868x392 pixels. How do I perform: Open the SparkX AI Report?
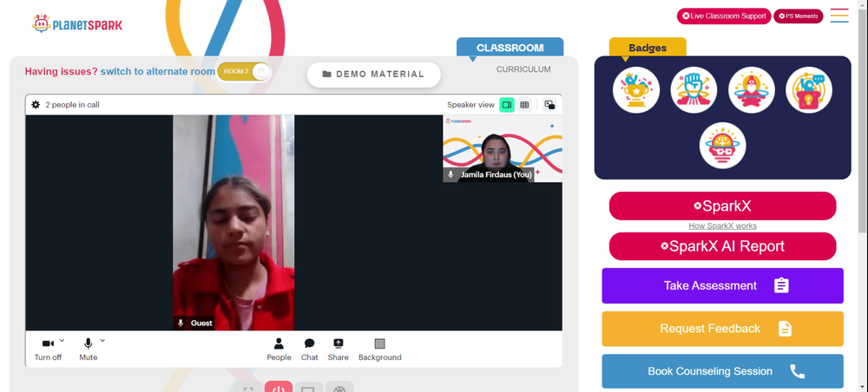[722, 246]
